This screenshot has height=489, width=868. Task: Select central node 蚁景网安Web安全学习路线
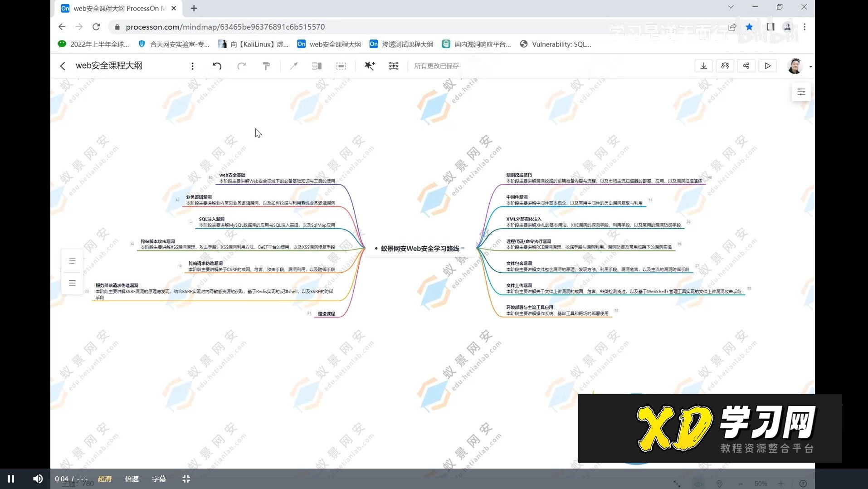coord(419,249)
